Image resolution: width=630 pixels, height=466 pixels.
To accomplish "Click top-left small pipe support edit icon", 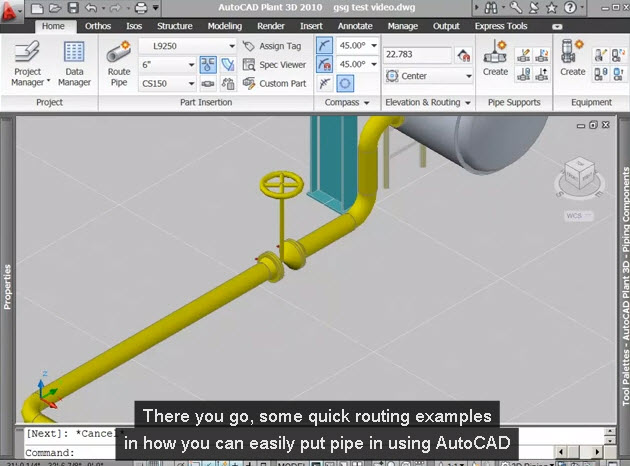I will pyautogui.click(x=524, y=55).
